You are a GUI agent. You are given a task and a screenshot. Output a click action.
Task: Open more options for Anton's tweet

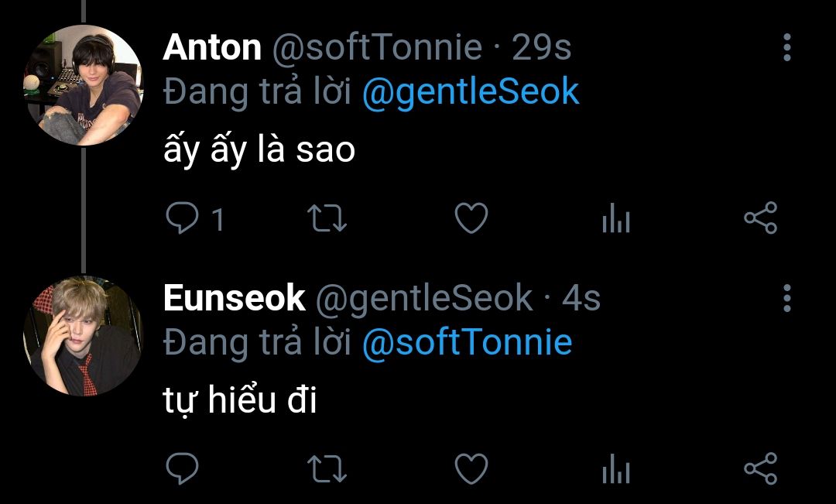[x=786, y=48]
